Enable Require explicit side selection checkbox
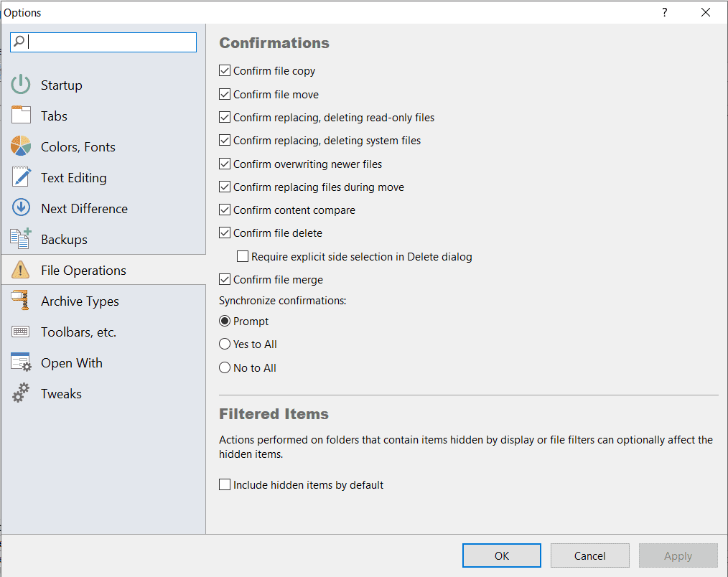The height and width of the screenshot is (577, 728). [243, 256]
